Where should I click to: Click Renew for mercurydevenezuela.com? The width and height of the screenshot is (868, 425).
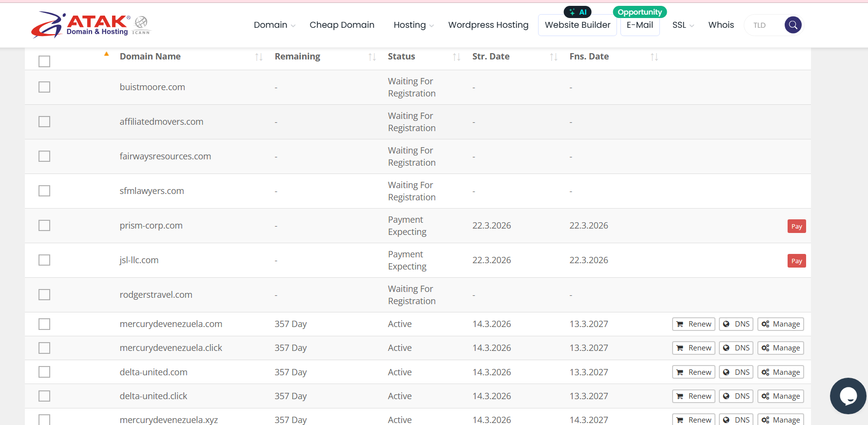tap(694, 324)
